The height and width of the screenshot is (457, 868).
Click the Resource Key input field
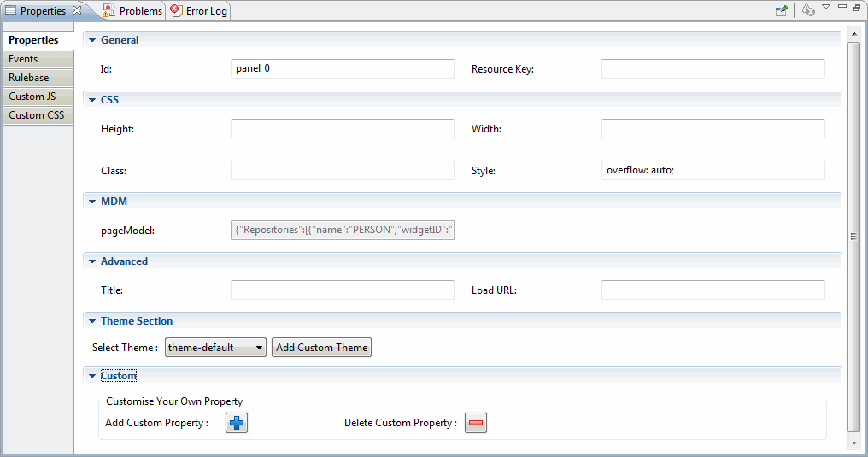click(713, 68)
